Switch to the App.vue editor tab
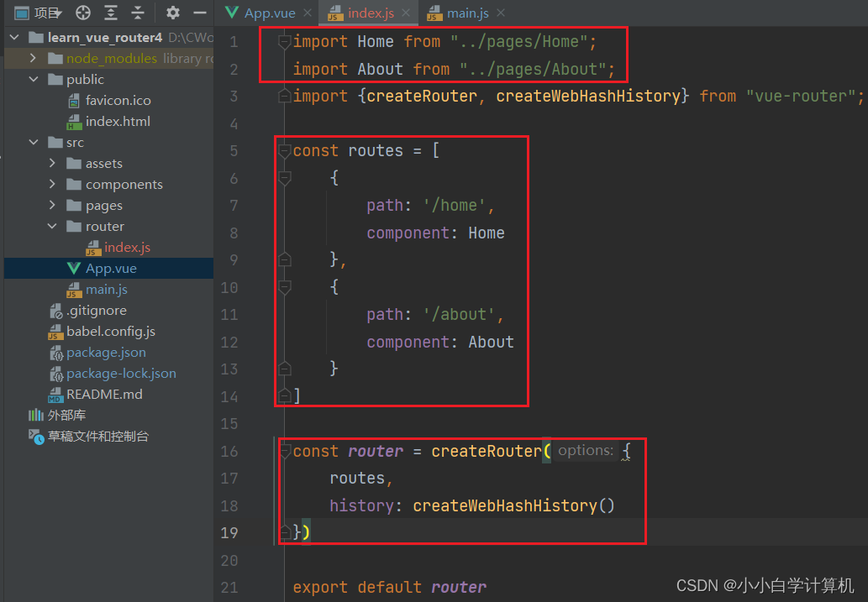The width and height of the screenshot is (868, 602). pos(270,13)
